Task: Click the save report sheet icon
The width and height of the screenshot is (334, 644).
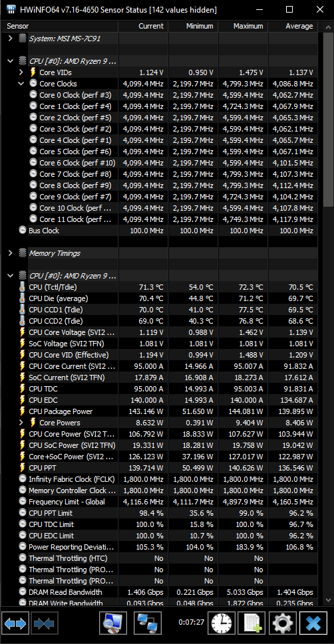Action: point(253,623)
